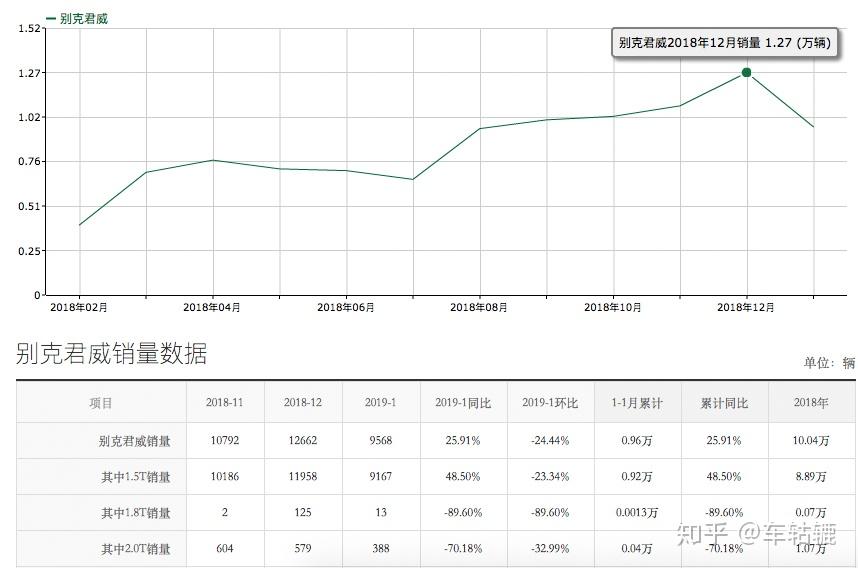Select the 1-1月累计 column header
The width and height of the screenshot is (858, 568).
point(637,403)
